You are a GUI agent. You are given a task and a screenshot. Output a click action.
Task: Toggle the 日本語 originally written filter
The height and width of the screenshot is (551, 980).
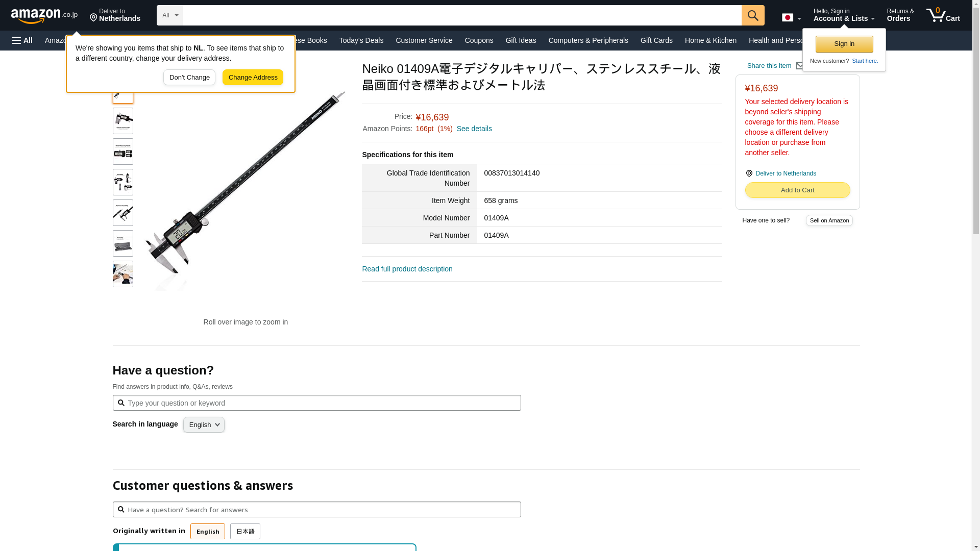(245, 532)
